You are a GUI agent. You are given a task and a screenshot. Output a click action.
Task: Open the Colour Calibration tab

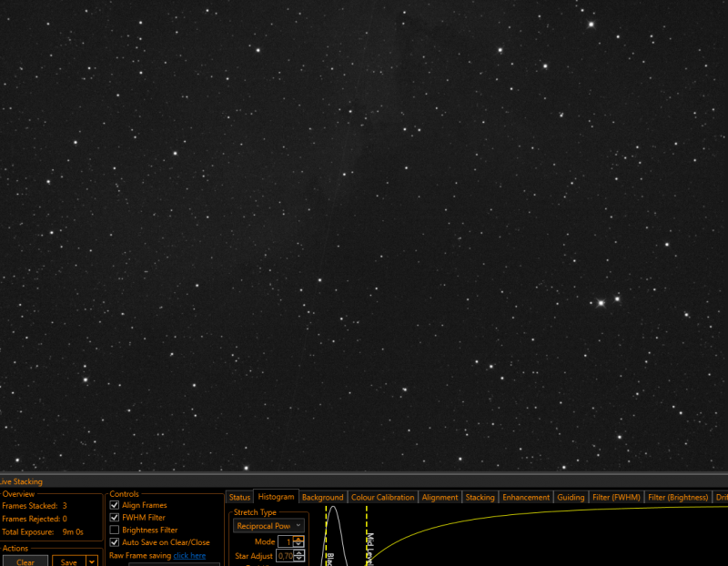click(x=382, y=497)
